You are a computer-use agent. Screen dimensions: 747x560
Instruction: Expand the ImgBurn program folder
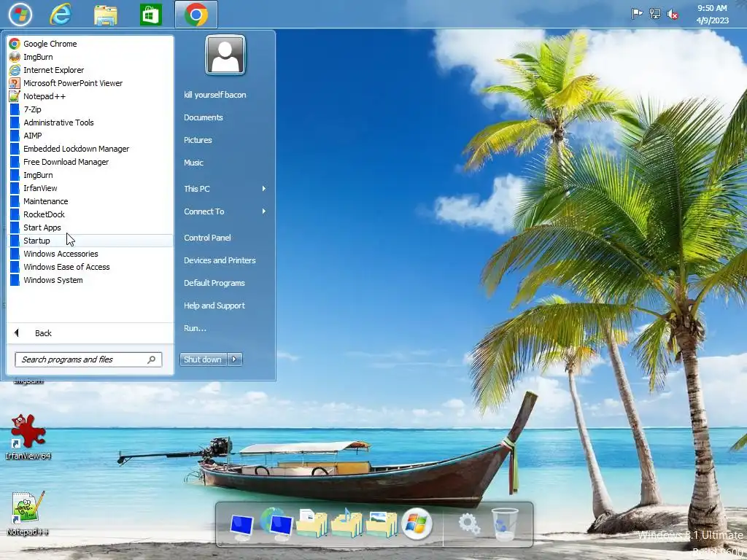click(x=90, y=175)
